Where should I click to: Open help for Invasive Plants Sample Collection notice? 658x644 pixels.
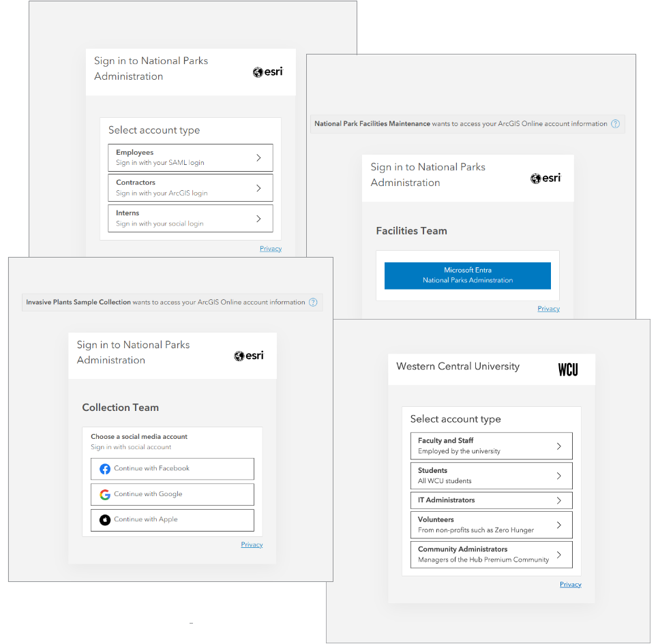[313, 302]
